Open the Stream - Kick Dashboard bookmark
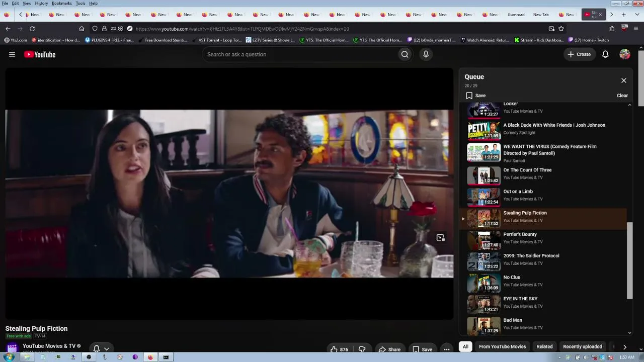The height and width of the screenshot is (362, 644). (x=538, y=40)
